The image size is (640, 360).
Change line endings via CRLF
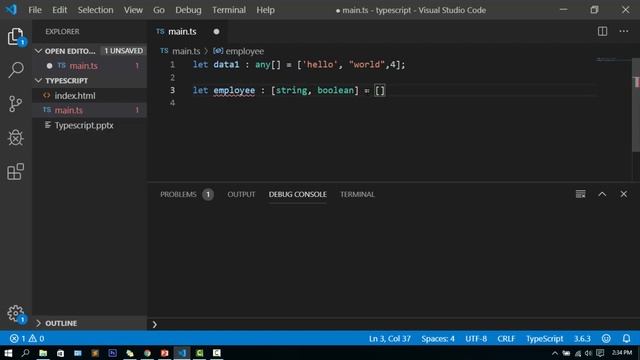click(506, 338)
